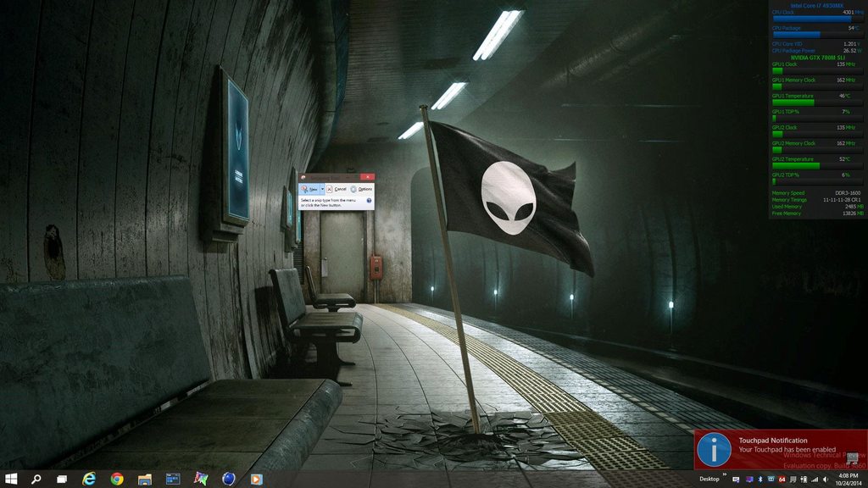Close the Snipping Tool window

pos(367,177)
